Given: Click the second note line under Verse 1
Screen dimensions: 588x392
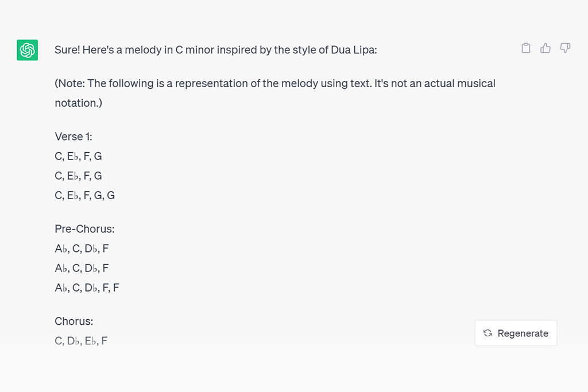Looking at the screenshot, I should click(x=78, y=176).
